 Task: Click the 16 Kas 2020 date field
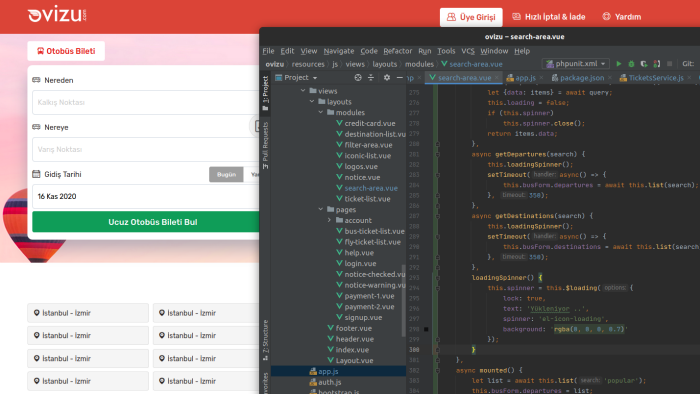click(146, 196)
